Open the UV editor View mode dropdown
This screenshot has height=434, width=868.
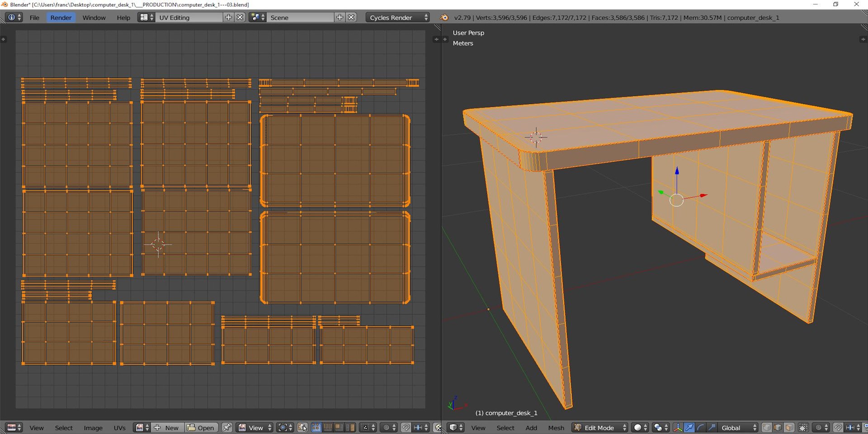click(255, 427)
